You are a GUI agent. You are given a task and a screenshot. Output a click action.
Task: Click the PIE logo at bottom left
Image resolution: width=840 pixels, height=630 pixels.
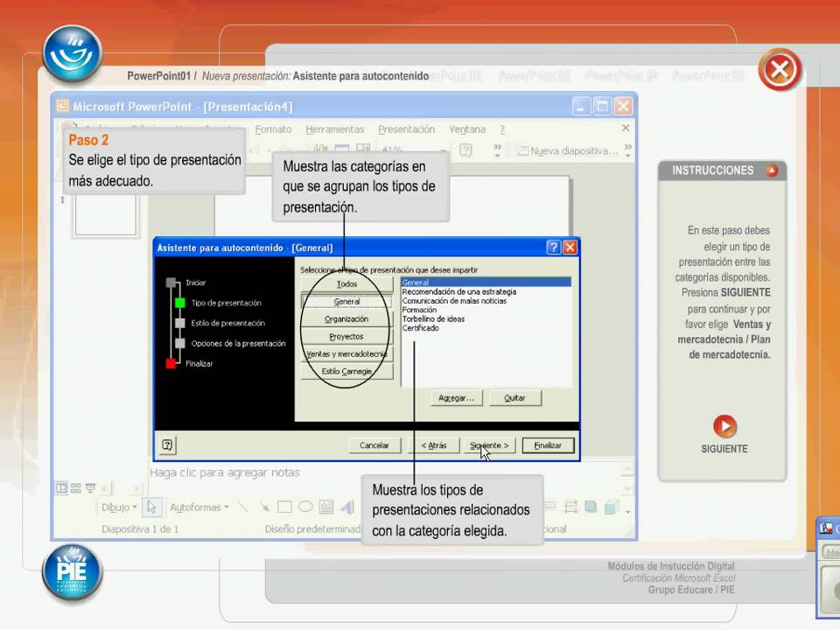click(x=73, y=572)
